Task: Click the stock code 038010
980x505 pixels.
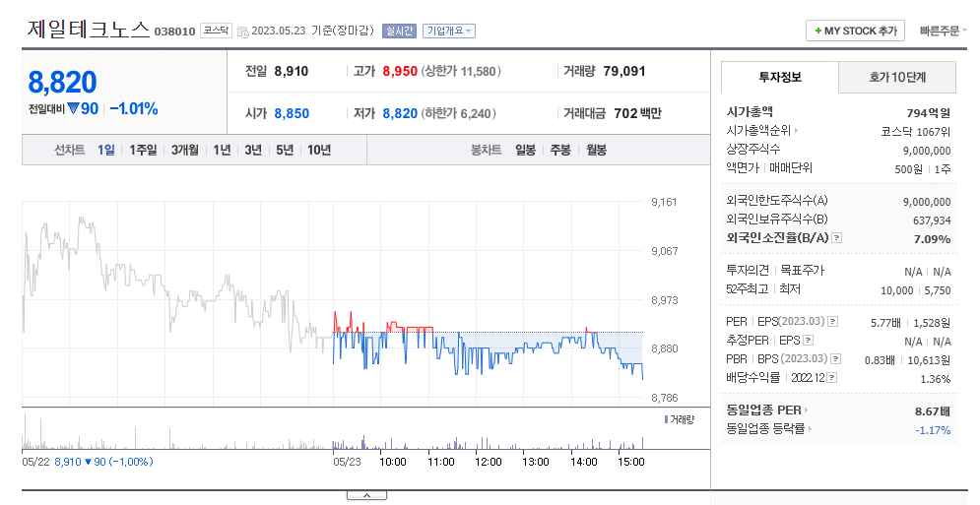Action: tap(174, 32)
